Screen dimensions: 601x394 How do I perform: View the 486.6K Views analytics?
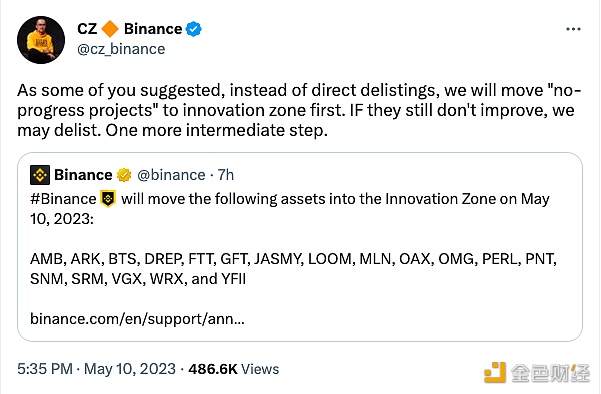(x=234, y=369)
